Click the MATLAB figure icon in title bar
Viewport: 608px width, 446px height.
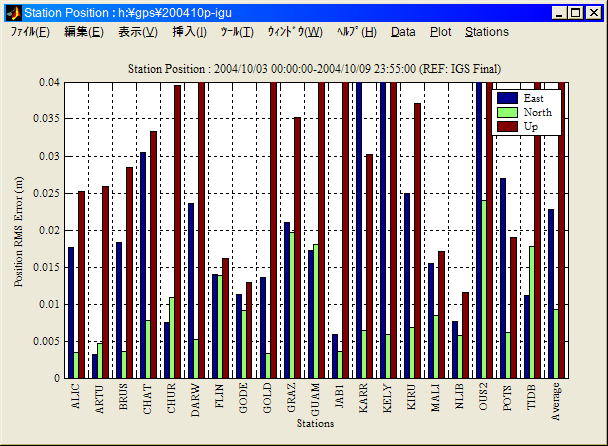click(x=13, y=13)
